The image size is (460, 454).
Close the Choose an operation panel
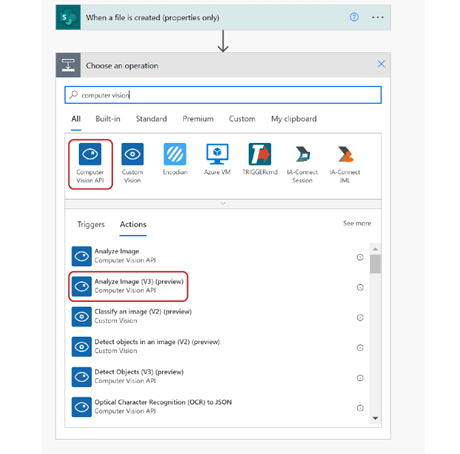point(381,64)
